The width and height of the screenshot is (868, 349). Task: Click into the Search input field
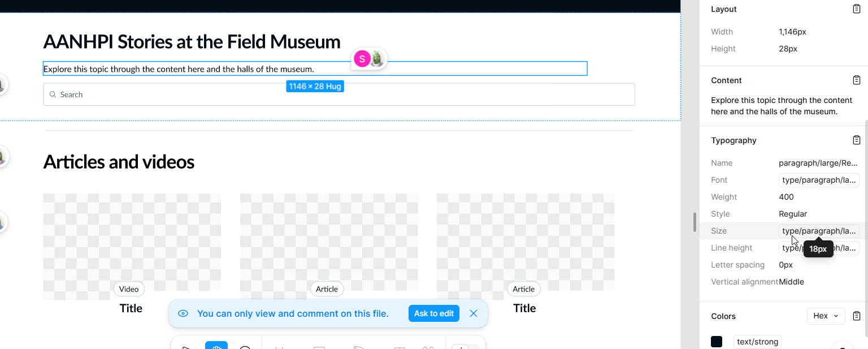[x=339, y=94]
